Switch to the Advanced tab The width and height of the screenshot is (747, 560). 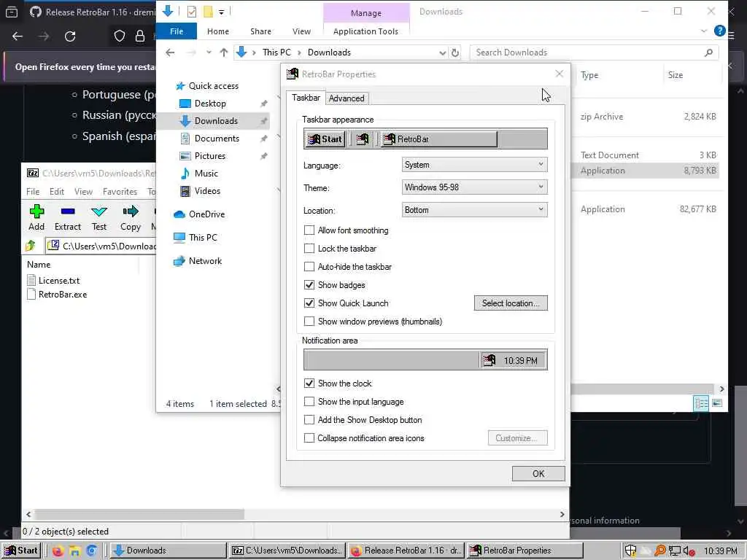[x=347, y=98]
